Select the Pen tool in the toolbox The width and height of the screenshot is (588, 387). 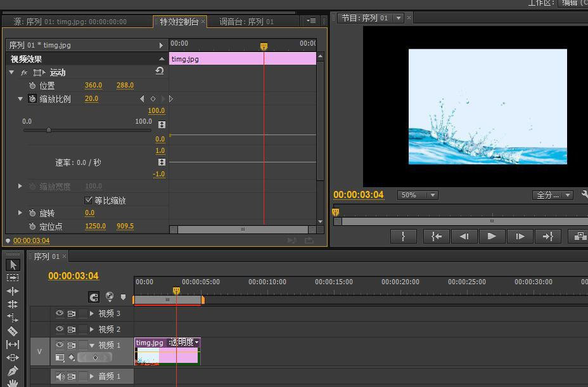[13, 371]
